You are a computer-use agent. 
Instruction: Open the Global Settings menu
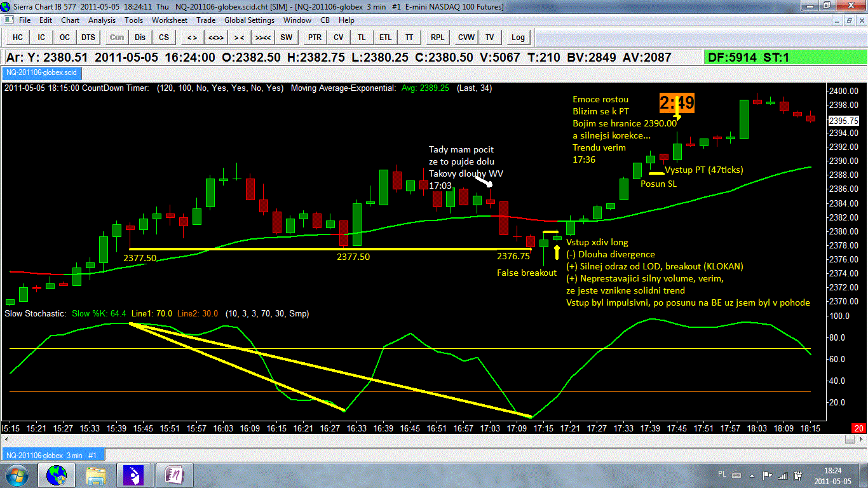point(249,20)
